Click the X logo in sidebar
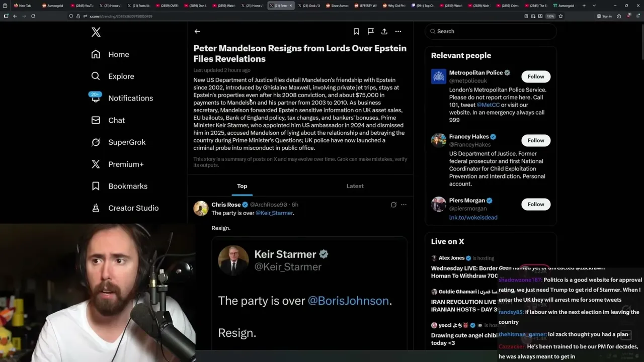 pos(96,33)
